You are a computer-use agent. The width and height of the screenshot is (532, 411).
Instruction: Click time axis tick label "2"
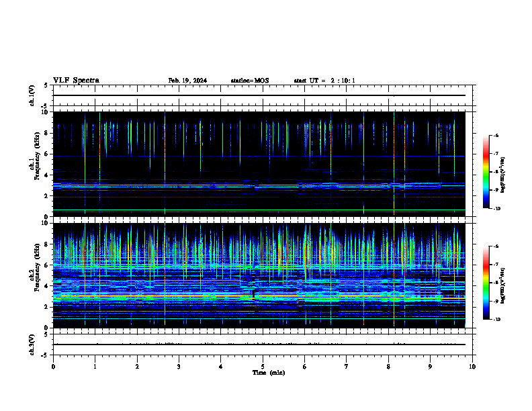click(x=137, y=367)
